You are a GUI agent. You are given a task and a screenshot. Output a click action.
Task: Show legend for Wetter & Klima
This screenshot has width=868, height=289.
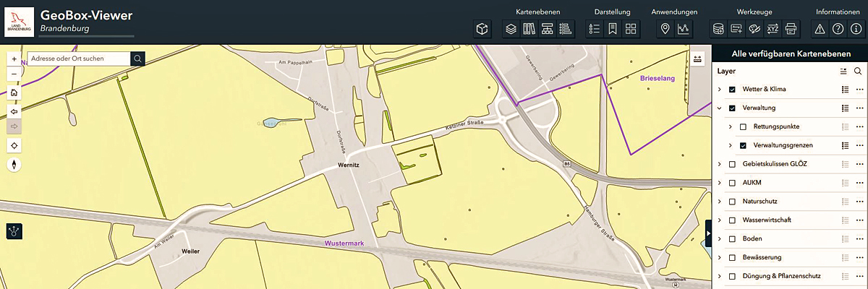click(x=845, y=90)
